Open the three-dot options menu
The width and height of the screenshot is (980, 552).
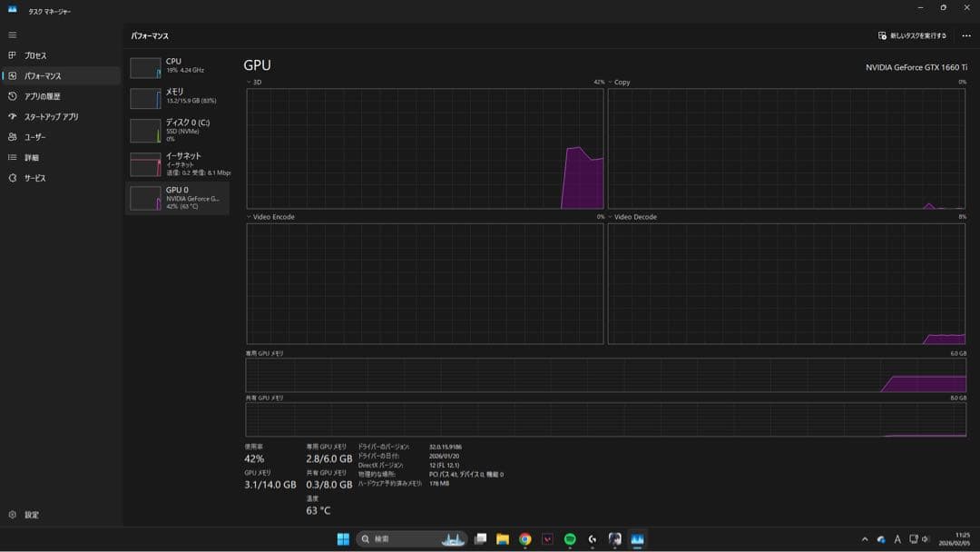tap(965, 34)
